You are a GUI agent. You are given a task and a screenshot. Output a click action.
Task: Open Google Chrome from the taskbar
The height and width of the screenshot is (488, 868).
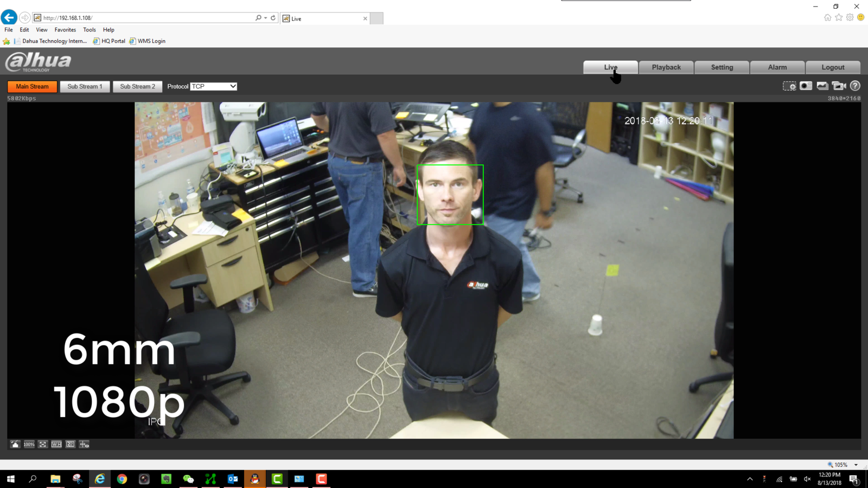(x=122, y=479)
